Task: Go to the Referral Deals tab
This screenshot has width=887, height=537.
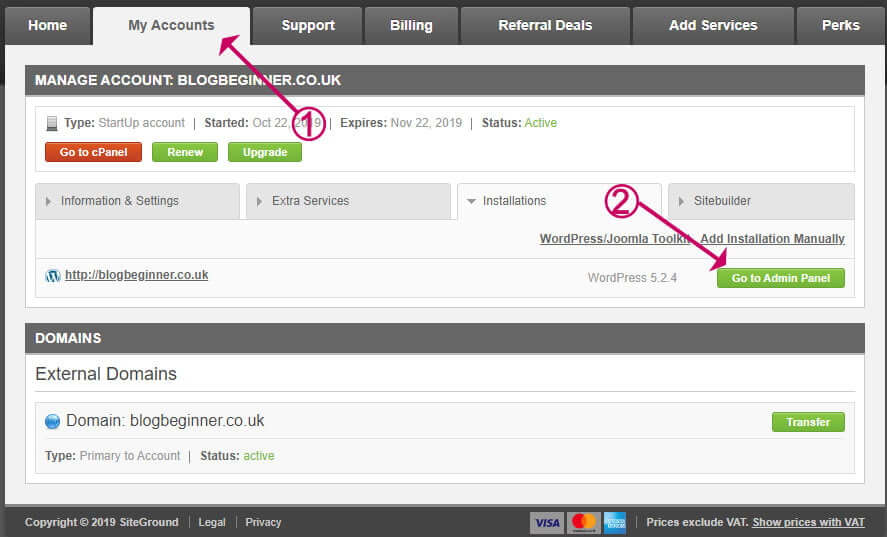Action: [545, 25]
